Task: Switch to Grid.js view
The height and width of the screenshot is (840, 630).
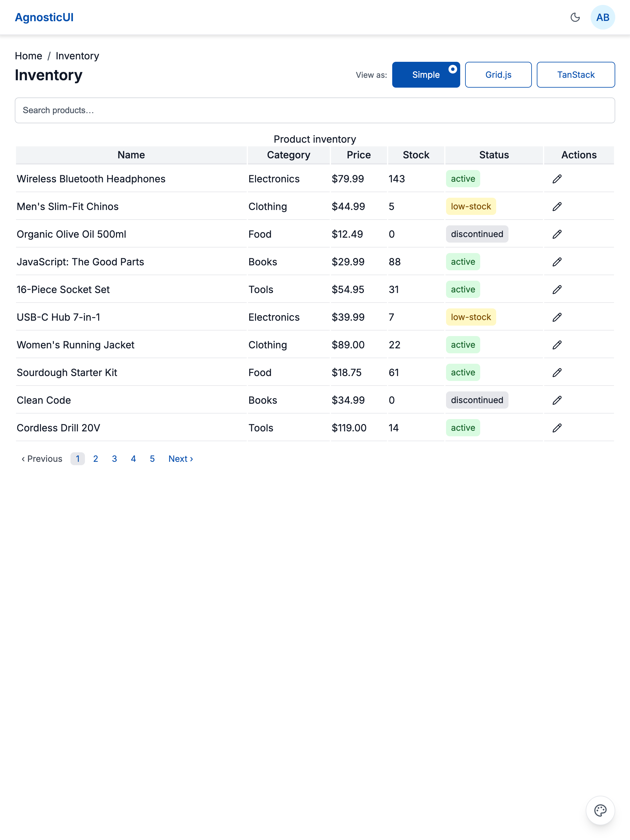Action: (x=498, y=75)
